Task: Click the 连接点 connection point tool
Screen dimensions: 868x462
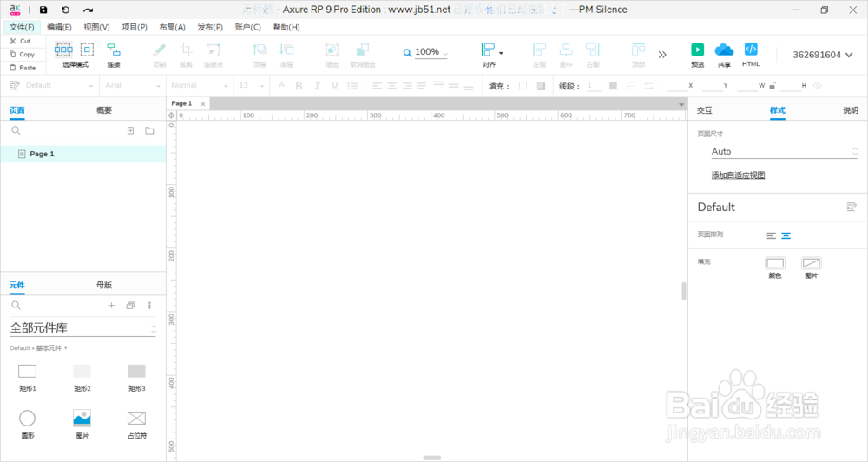Action: pos(214,55)
